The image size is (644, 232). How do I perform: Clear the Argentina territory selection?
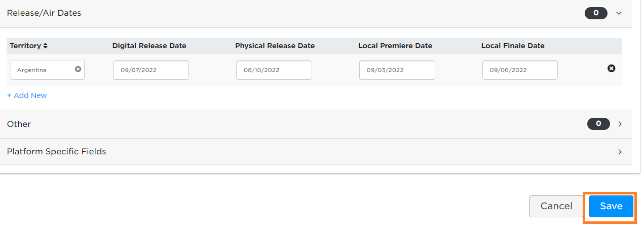[78, 69]
